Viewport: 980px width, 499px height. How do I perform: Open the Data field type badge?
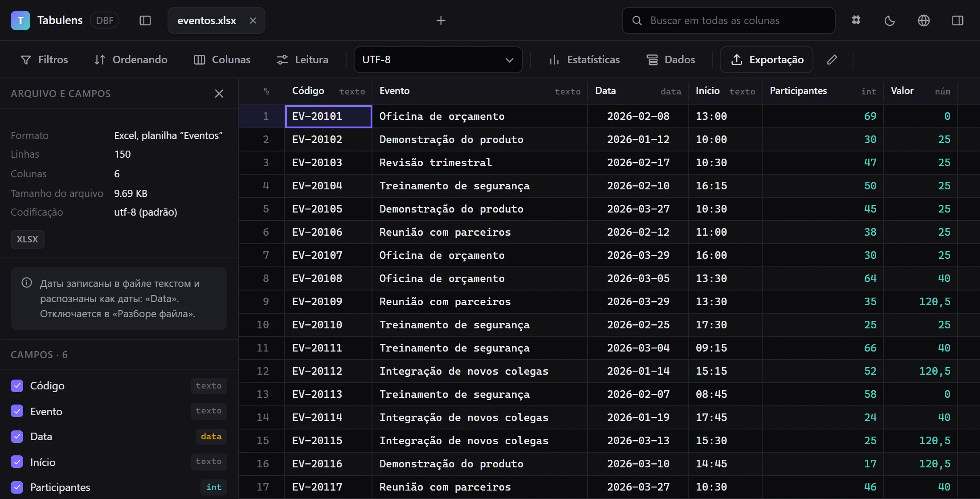point(211,437)
